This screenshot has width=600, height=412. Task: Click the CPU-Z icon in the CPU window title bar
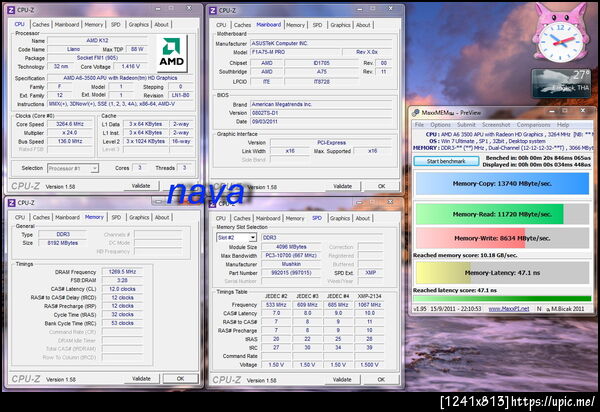pyautogui.click(x=11, y=10)
